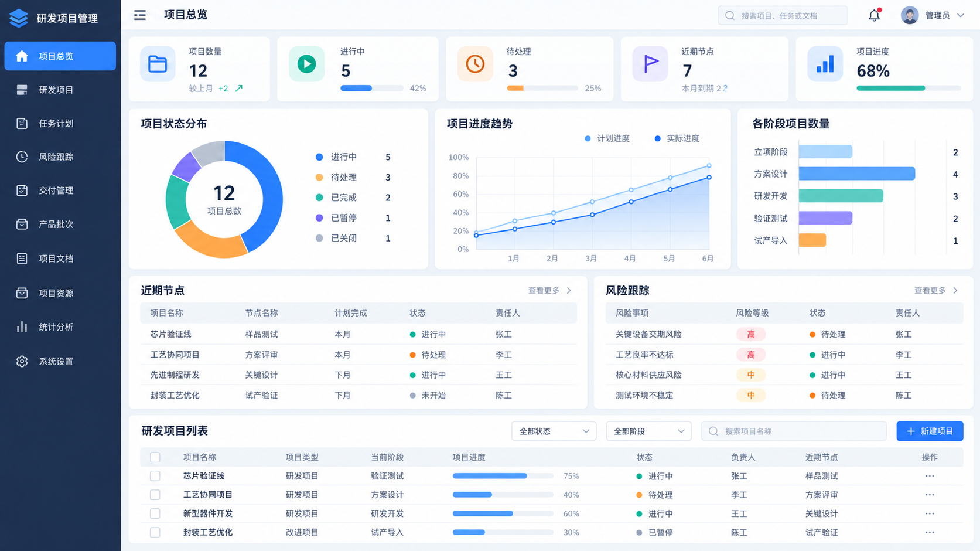Click the 搜索项目名称 input field
The height and width of the screenshot is (551, 980).
click(x=794, y=431)
